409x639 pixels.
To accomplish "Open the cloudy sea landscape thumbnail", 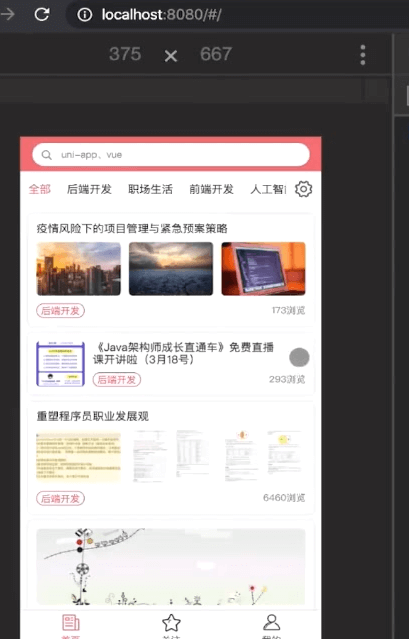I will click(171, 269).
